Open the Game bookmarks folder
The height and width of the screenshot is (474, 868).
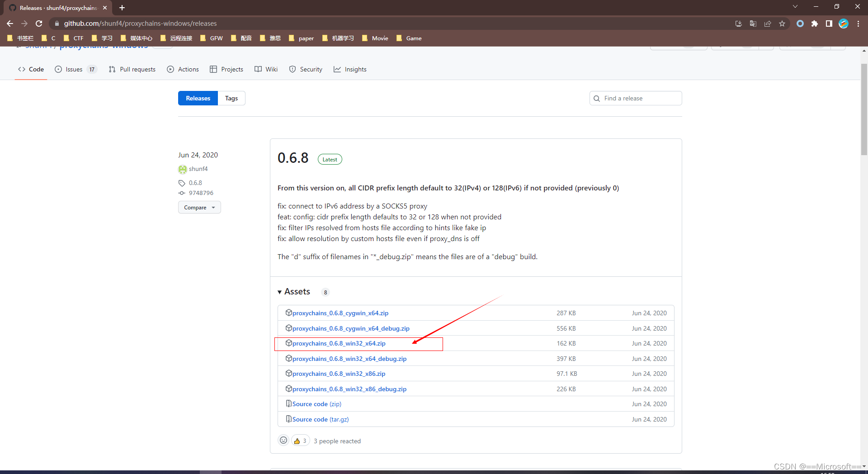[409, 38]
